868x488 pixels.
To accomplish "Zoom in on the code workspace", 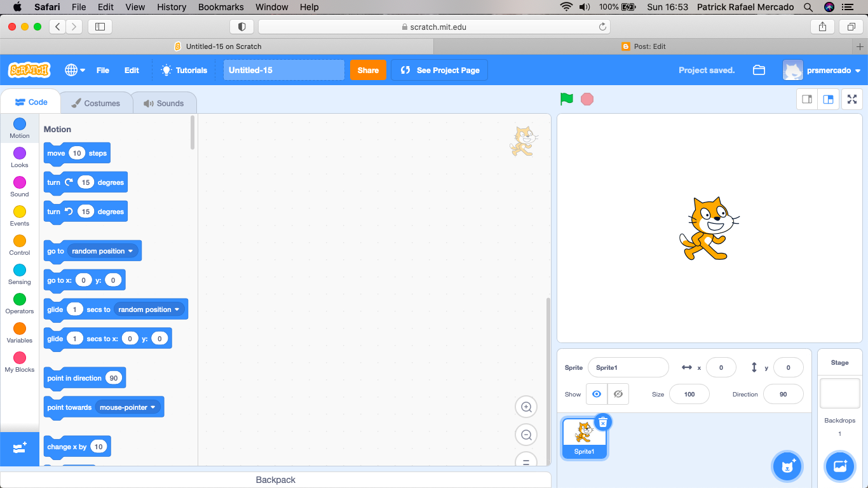I will (526, 407).
